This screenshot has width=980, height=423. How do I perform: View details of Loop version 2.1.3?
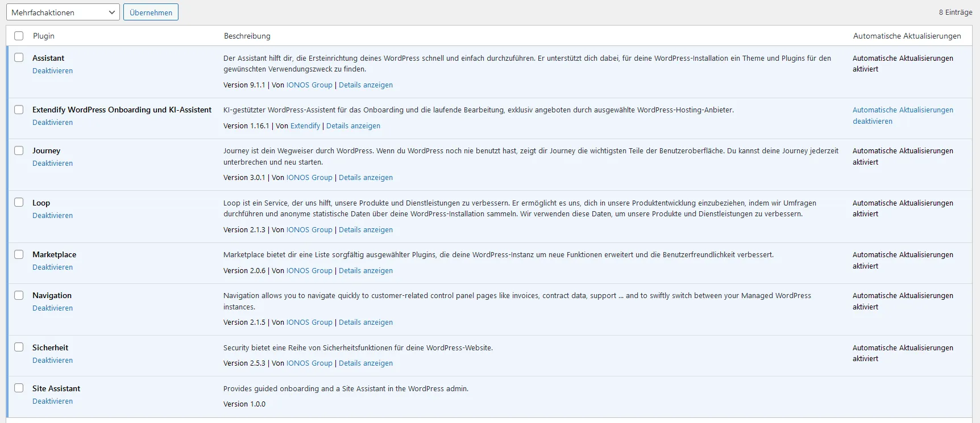(366, 230)
